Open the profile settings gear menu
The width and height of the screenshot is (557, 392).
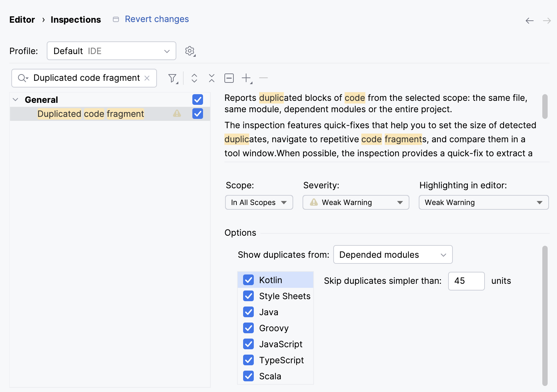pyautogui.click(x=190, y=51)
